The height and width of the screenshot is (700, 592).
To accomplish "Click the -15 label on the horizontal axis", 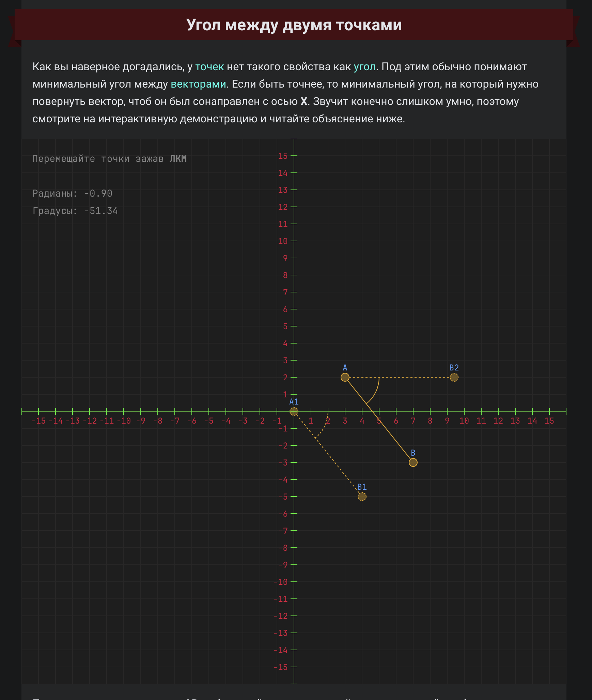I will point(38,421).
